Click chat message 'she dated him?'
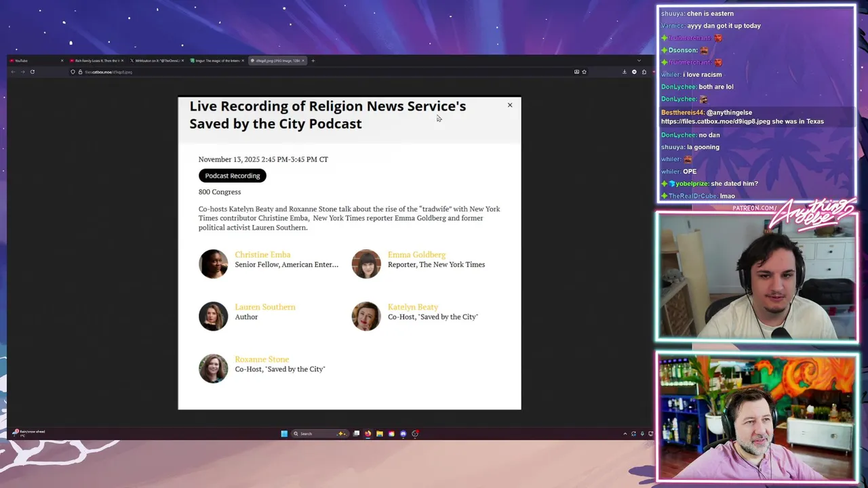Image resolution: width=868 pixels, height=488 pixels. [x=734, y=184]
